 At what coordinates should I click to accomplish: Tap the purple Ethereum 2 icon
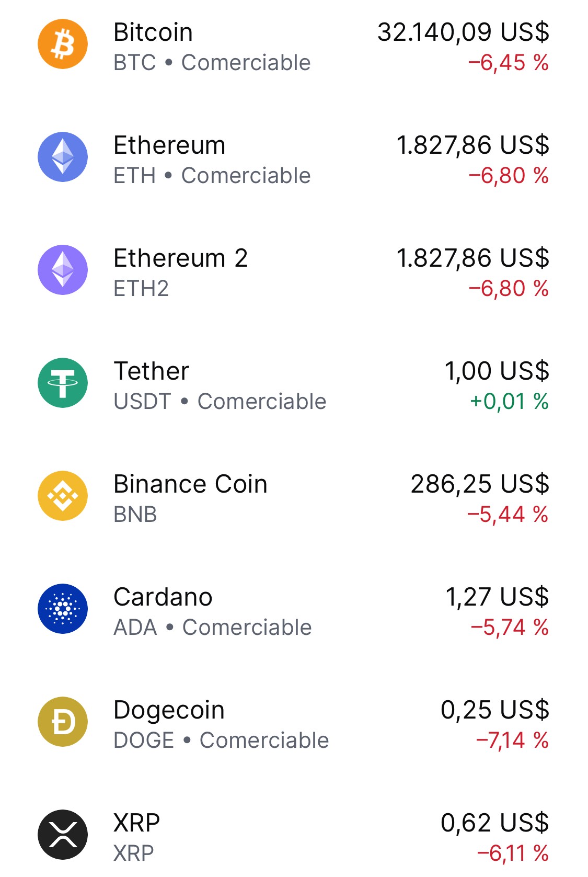point(63,270)
